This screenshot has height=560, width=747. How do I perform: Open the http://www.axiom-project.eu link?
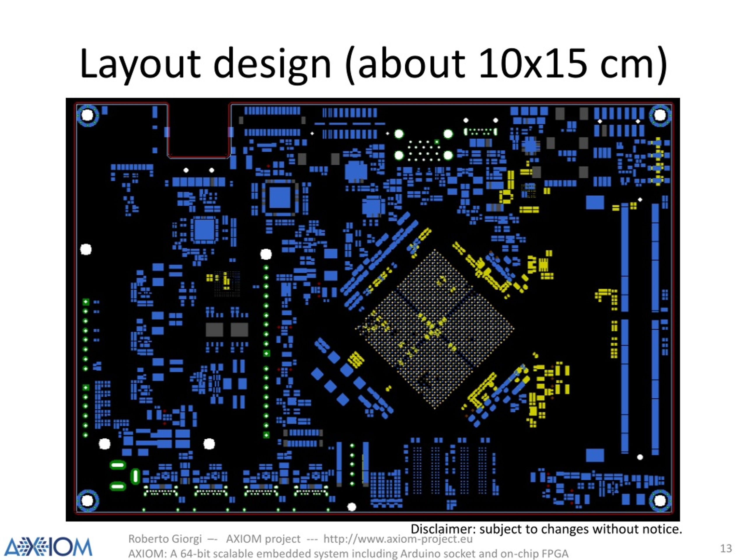398,539
